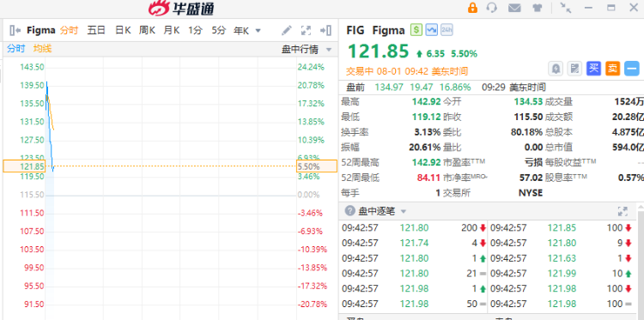
Task: Click the pencil drawing tool icon
Action: tap(286, 30)
